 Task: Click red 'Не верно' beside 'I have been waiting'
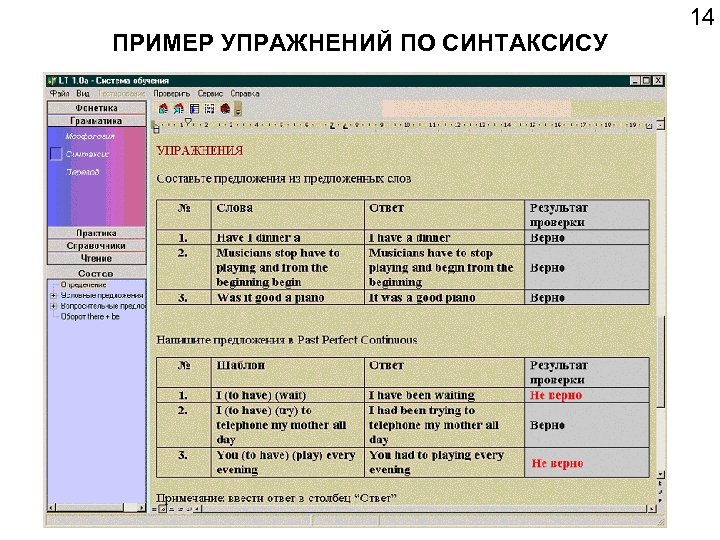556,395
